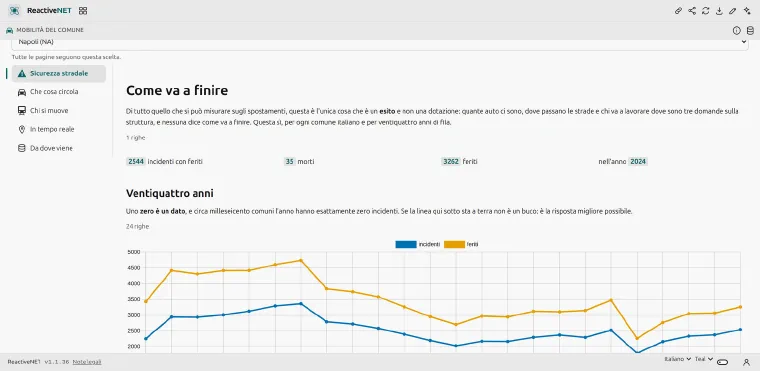Open the Italiano language dropdown
Image resolution: width=760 pixels, height=371 pixels.
click(x=677, y=359)
